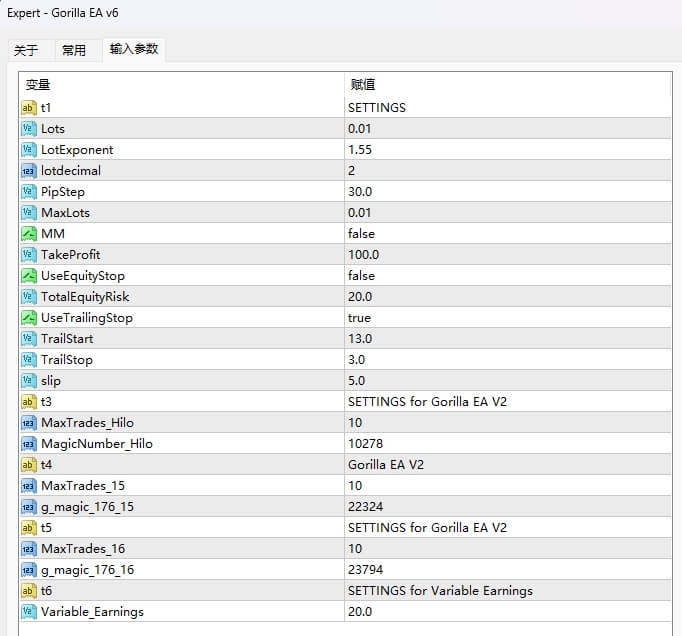The image size is (682, 636).
Task: Click the 赋值 column header
Action: pyautogui.click(x=506, y=85)
